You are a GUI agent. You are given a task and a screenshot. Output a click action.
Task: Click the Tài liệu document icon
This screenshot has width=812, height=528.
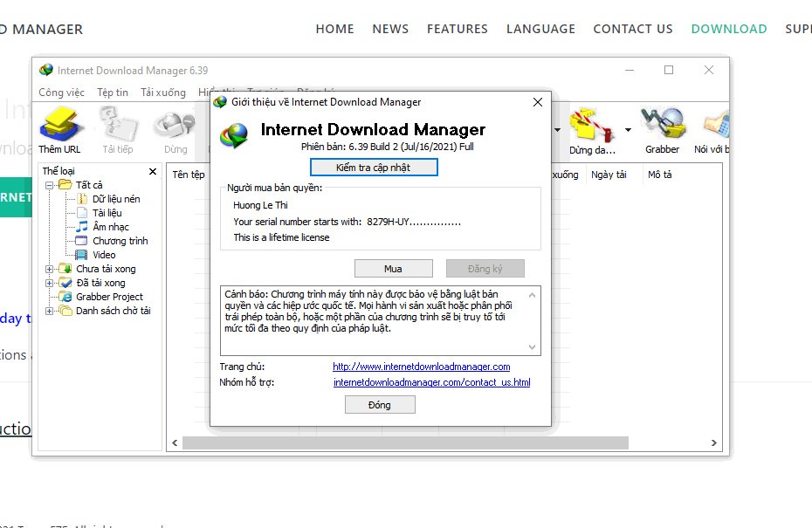coord(82,213)
